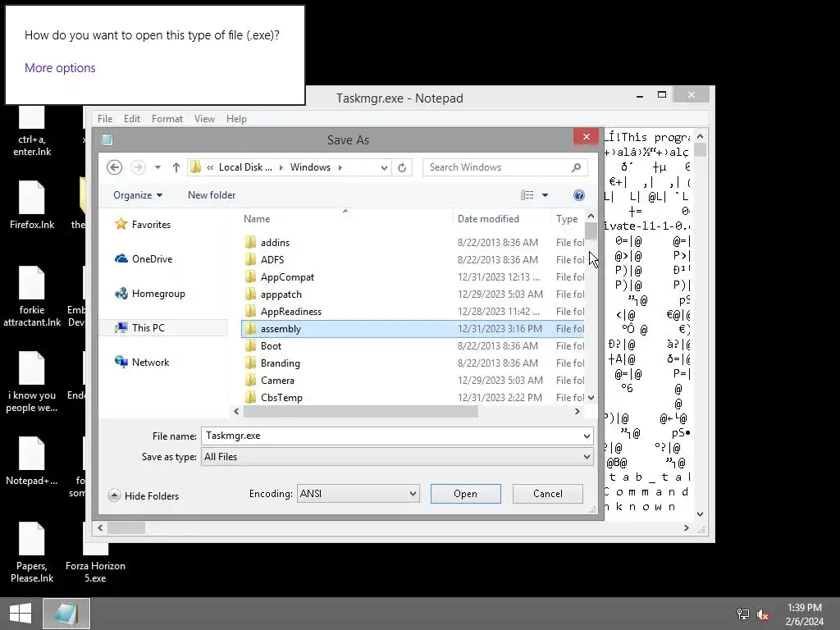Open recent locations dropdown arrow
The image size is (840, 630).
157,167
